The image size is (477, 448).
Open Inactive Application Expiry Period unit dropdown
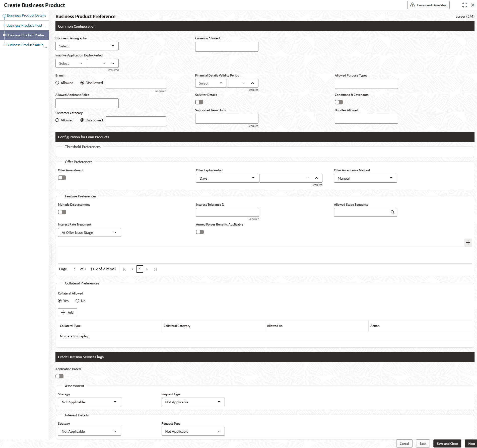pyautogui.click(x=71, y=63)
